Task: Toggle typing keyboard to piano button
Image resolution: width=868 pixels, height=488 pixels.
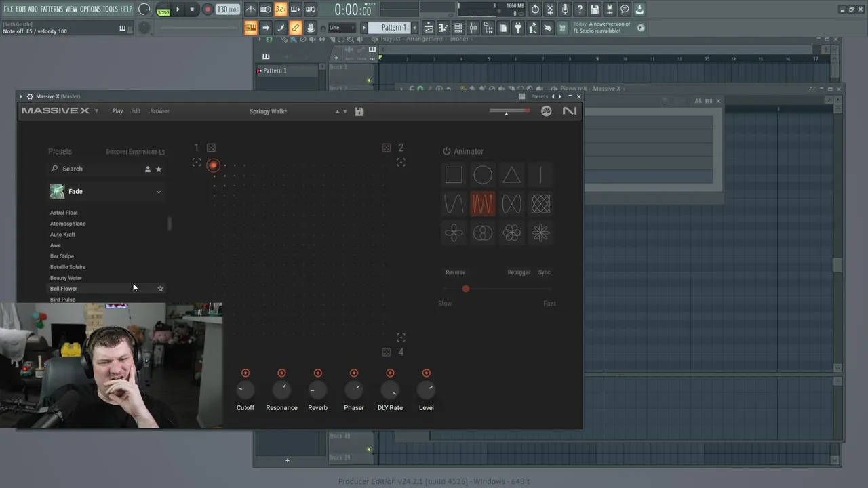Action: click(251, 28)
